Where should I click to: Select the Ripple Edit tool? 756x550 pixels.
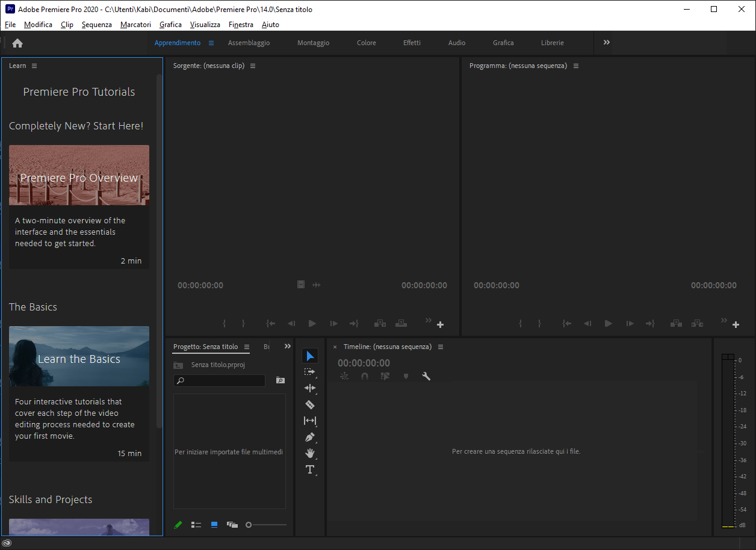(310, 389)
